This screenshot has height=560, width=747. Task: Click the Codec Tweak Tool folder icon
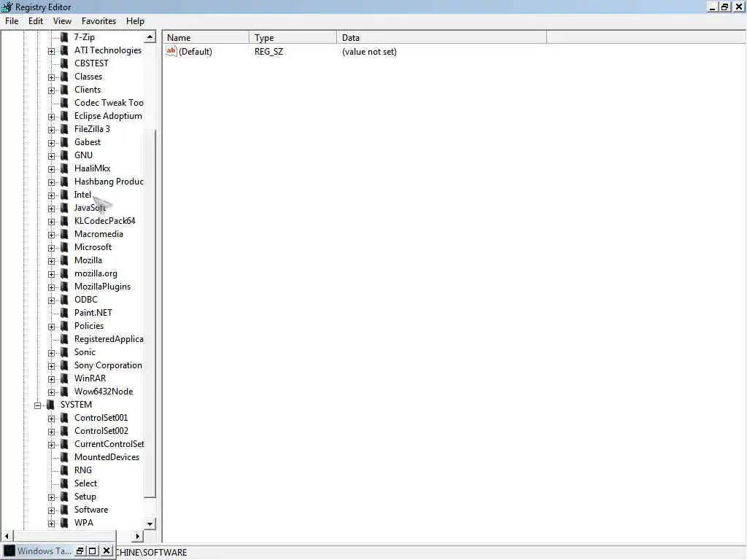click(64, 103)
